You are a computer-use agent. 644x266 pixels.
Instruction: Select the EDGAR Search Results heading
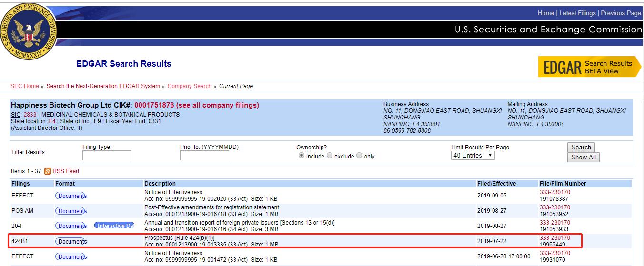[x=124, y=64]
